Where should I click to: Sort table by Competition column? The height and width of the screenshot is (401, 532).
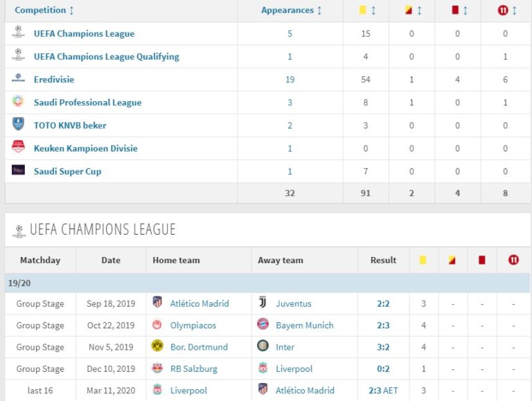click(44, 10)
